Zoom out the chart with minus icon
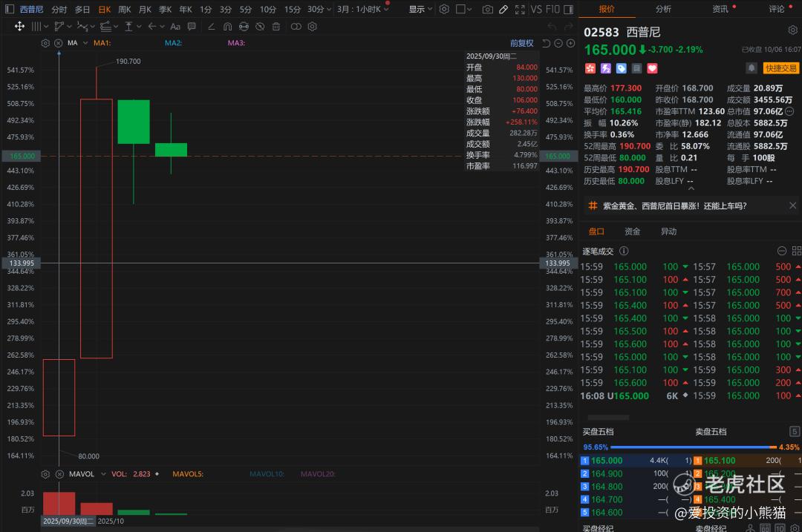Screen dimensions: 802x532 pyautogui.click(x=558, y=44)
